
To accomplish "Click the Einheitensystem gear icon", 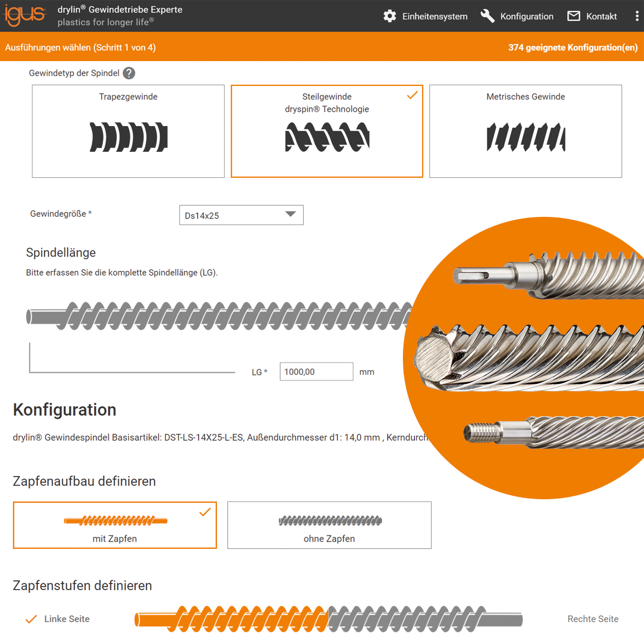I will coord(390,16).
